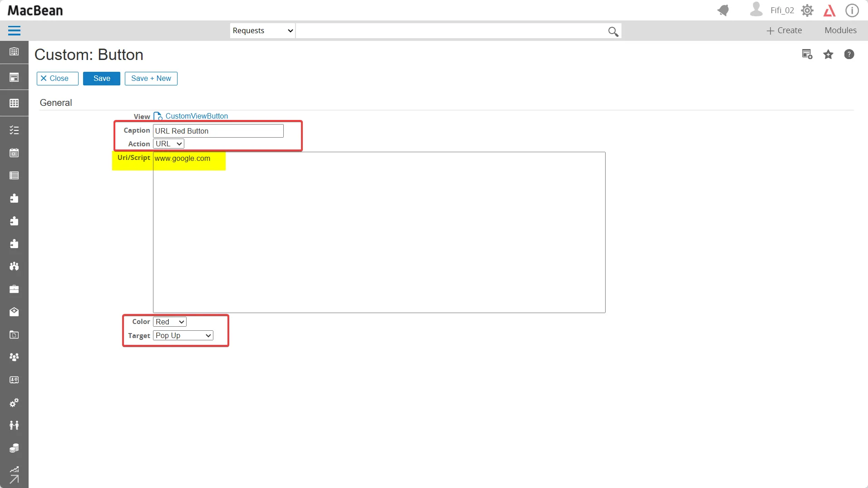Click the search magnifier icon
The image size is (868, 488).
tap(613, 31)
